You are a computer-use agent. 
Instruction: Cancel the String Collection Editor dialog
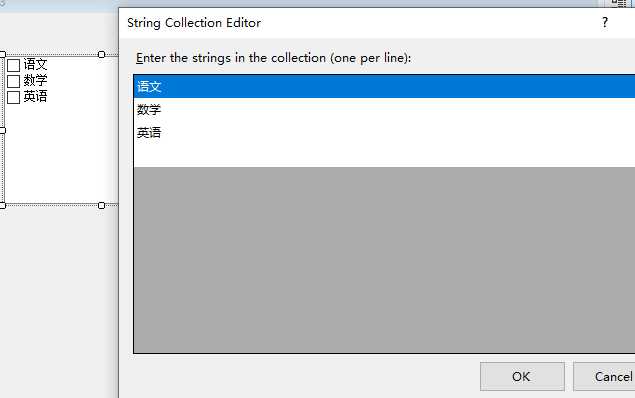604,377
